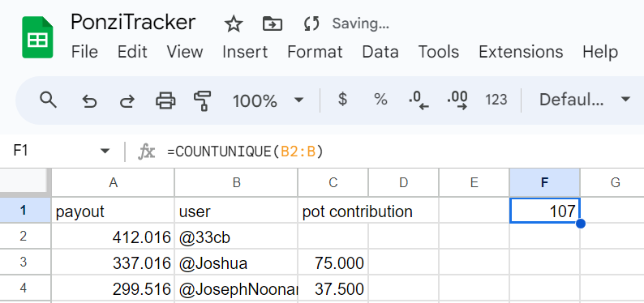This screenshot has width=644, height=303.
Task: Undo the last action
Action: pos(89,100)
